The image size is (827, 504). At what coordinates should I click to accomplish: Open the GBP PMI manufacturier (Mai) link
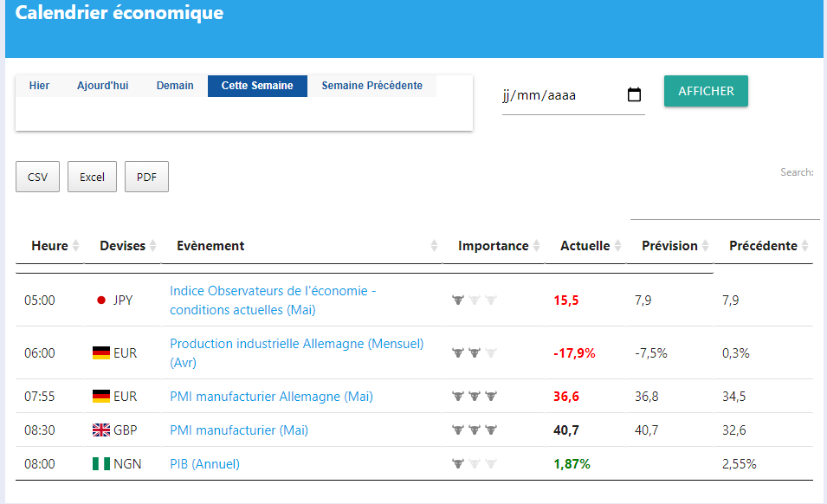click(239, 430)
